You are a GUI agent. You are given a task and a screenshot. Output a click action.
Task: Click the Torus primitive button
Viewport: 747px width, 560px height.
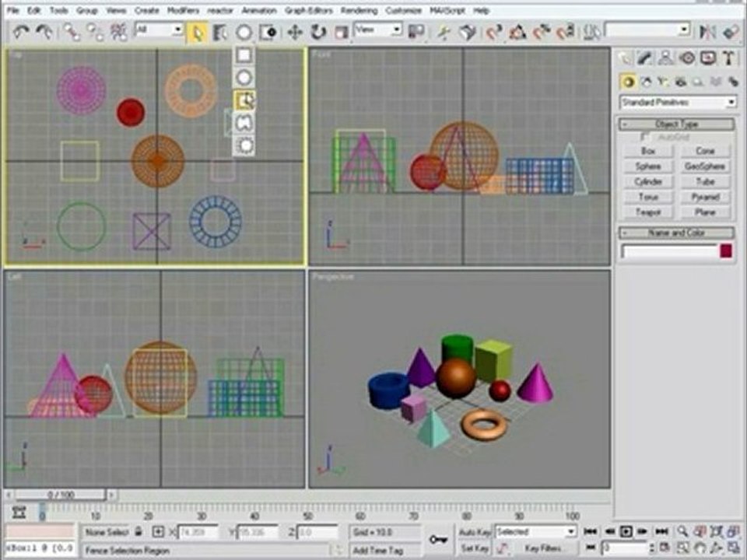pos(648,197)
